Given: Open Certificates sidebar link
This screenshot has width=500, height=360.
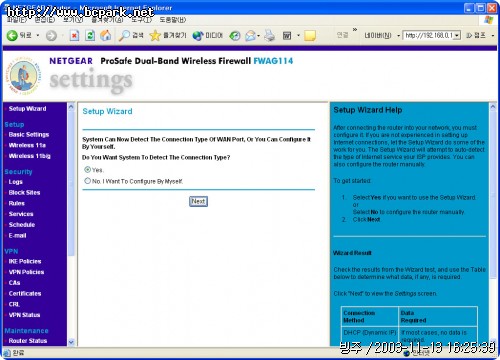Looking at the screenshot, I should coord(25,293).
